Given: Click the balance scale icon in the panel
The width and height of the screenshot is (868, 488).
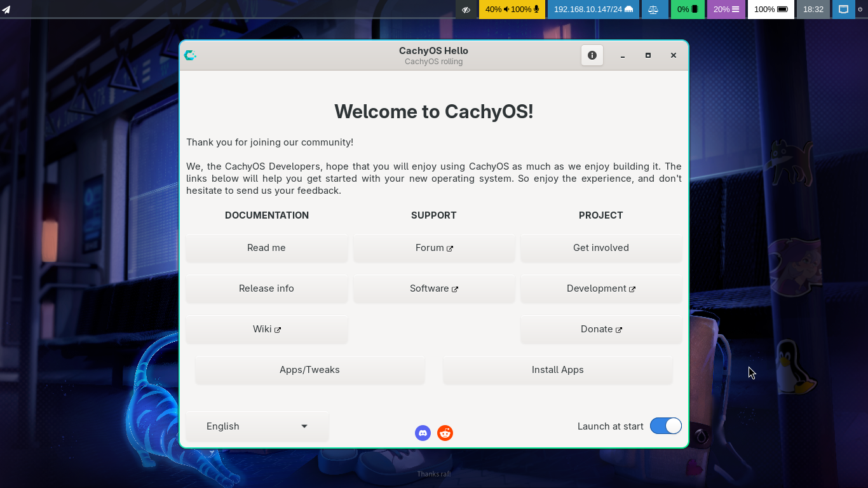Looking at the screenshot, I should [653, 10].
